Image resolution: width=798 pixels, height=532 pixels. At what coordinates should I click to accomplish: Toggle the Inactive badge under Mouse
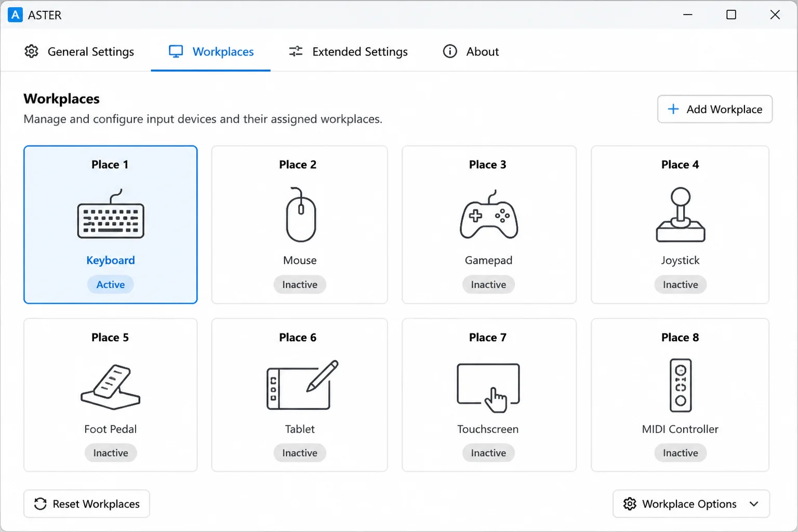pos(300,285)
